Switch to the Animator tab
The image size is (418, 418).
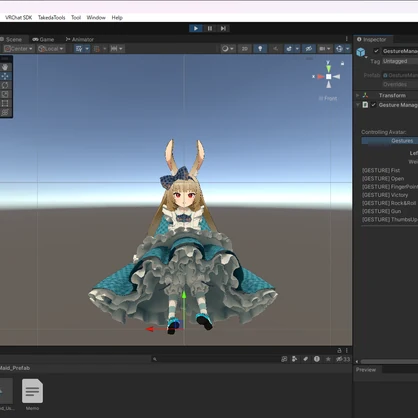tap(80, 39)
